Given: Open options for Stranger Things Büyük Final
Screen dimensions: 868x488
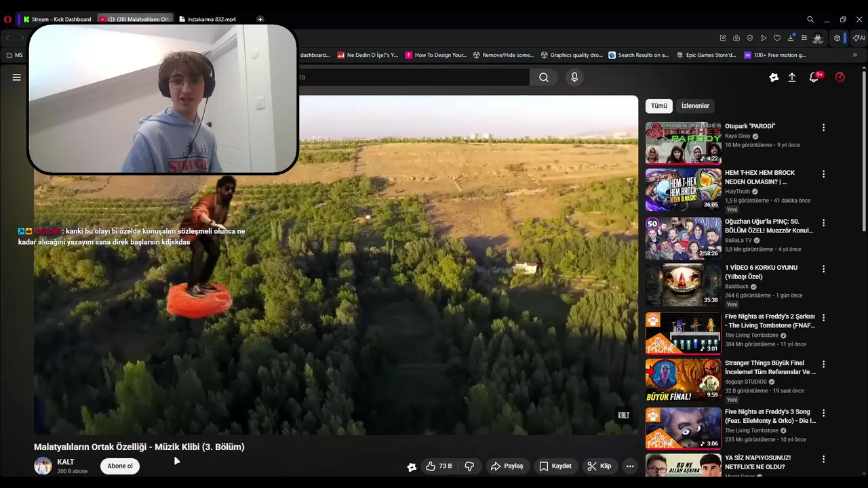Looking at the screenshot, I should pyautogui.click(x=824, y=364).
